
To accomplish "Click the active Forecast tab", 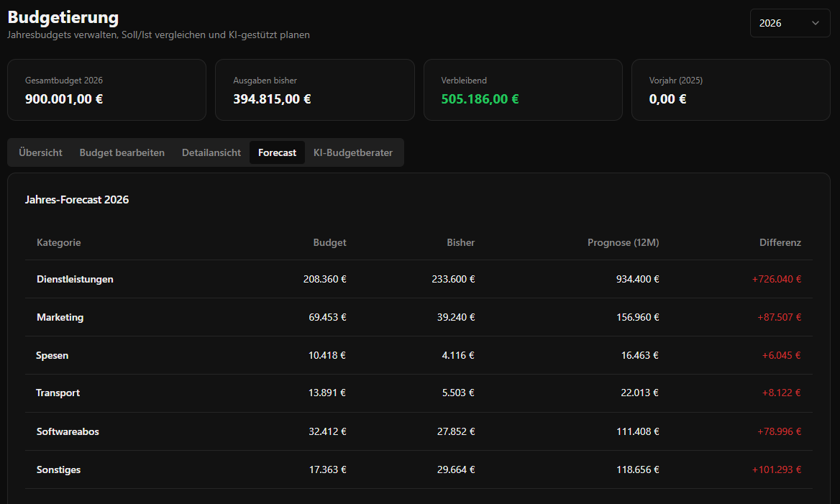I will pyautogui.click(x=277, y=152).
